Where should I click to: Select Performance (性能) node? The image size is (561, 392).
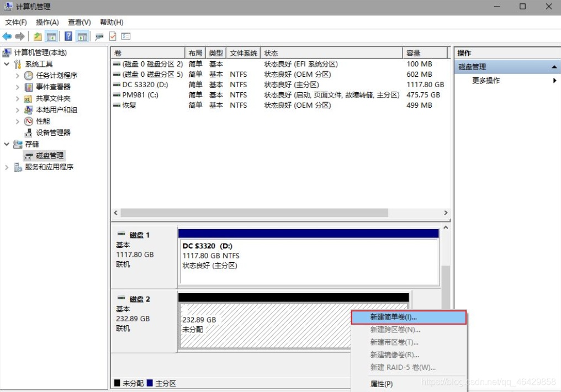pos(43,121)
